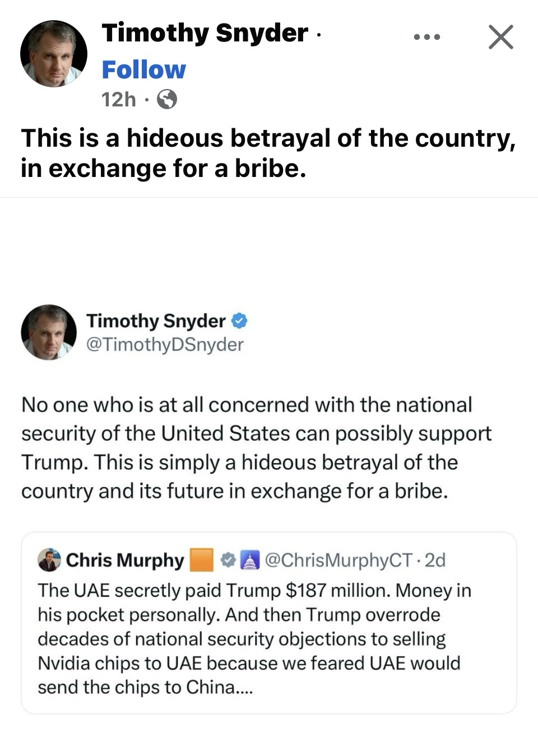Open the @ChrisMurphyCT handle
538x756 pixels.
[x=338, y=560]
